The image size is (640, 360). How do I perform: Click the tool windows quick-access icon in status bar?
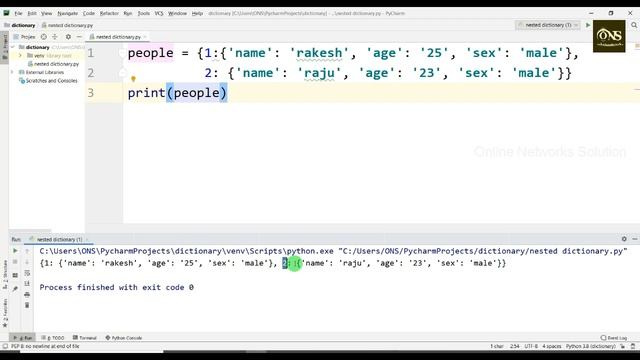tap(5, 347)
